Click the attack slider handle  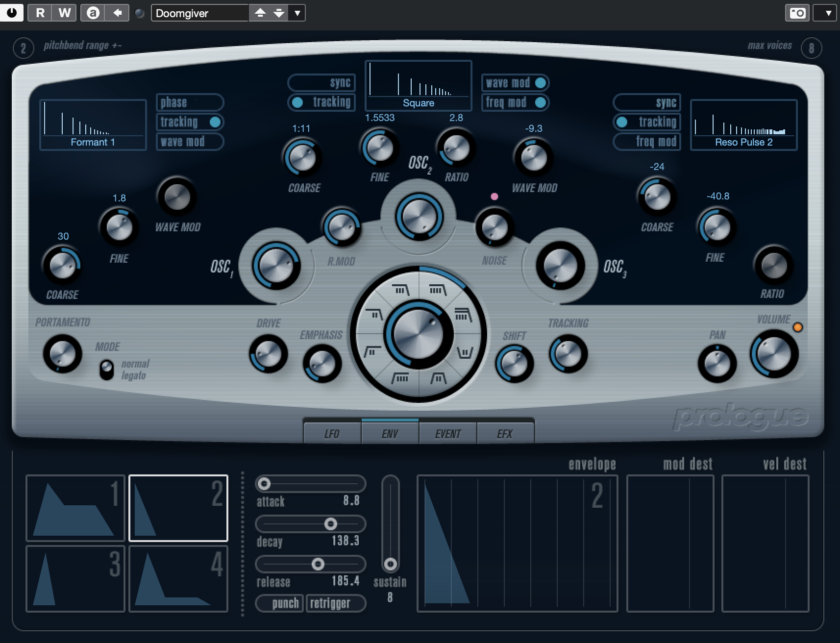tap(264, 484)
